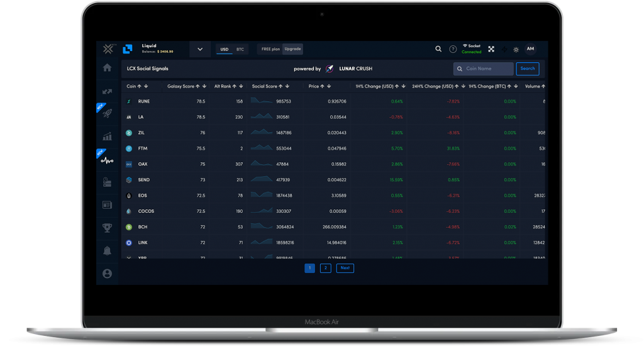Open the bar chart analytics sidebar icon
The height and width of the screenshot is (346, 644).
pyautogui.click(x=107, y=137)
